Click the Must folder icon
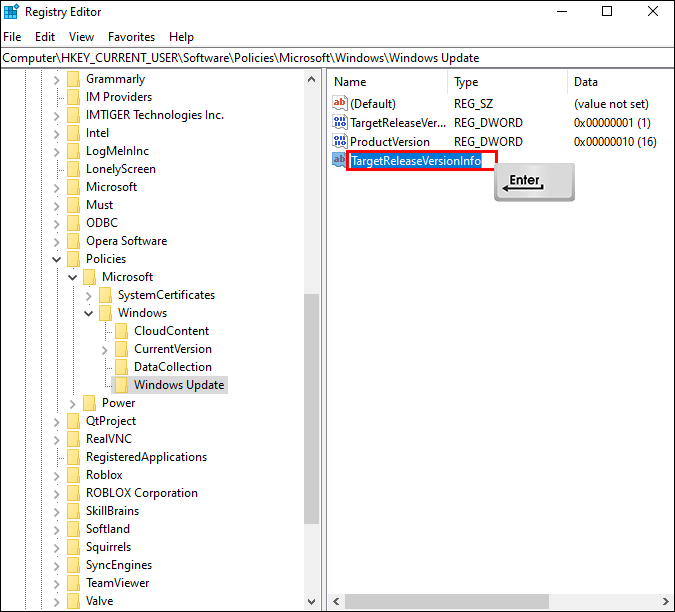The height and width of the screenshot is (612, 675). [74, 205]
